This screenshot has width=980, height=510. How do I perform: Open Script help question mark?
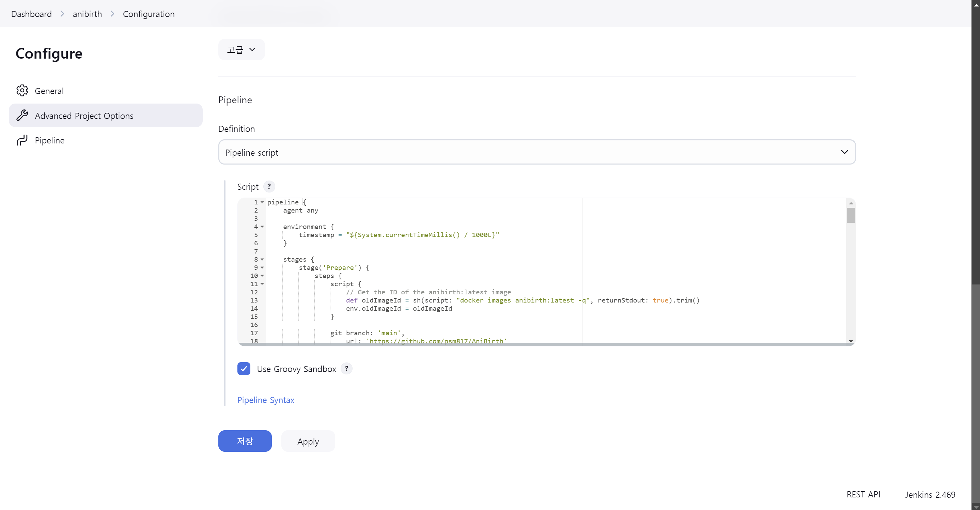click(269, 186)
